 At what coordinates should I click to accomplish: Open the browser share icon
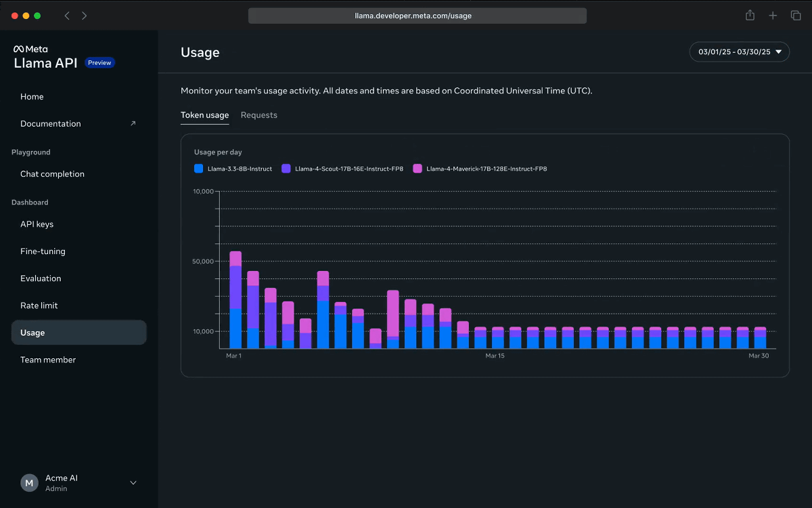tap(750, 15)
